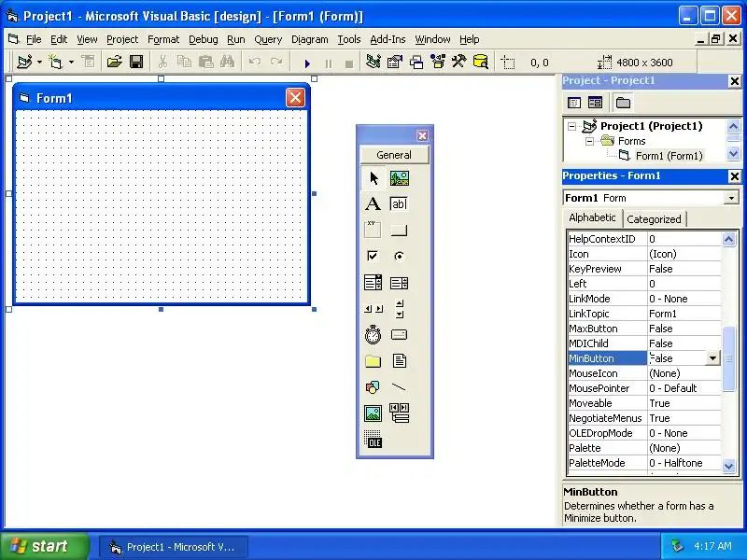Select the Label tool in toolbox
Screen dimensions: 747x560
(x=373, y=204)
